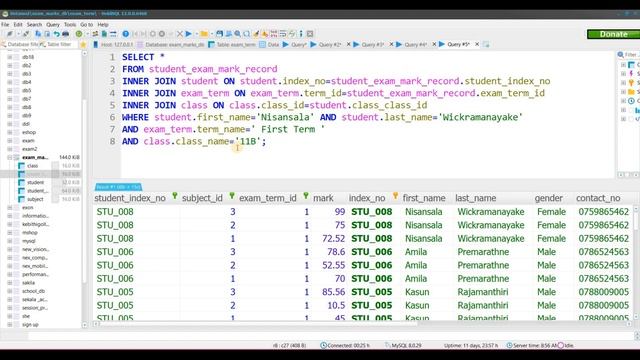Select the student table in tree
The width and height of the screenshot is (640, 360).
click(x=35, y=182)
